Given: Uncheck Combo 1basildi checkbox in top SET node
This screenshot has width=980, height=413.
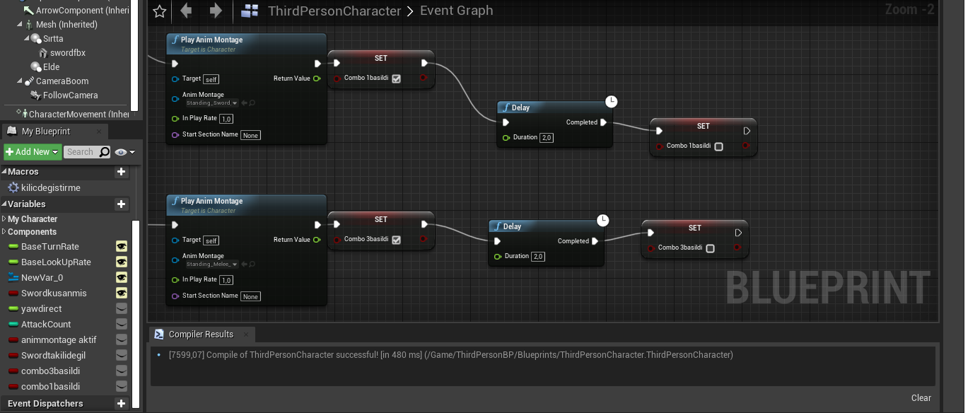Looking at the screenshot, I should (396, 78).
